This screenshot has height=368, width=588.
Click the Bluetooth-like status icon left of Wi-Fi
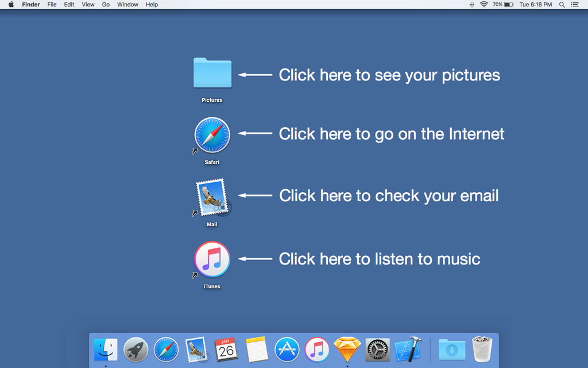point(472,5)
